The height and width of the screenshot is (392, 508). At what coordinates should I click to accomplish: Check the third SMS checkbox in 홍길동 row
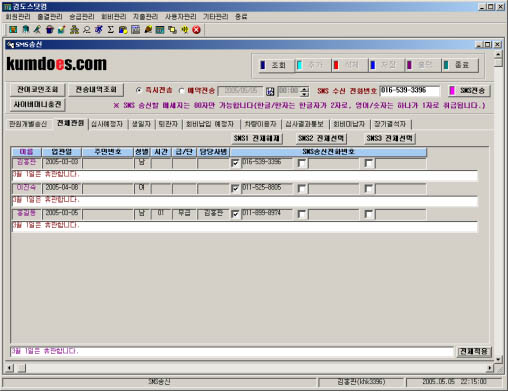369,214
